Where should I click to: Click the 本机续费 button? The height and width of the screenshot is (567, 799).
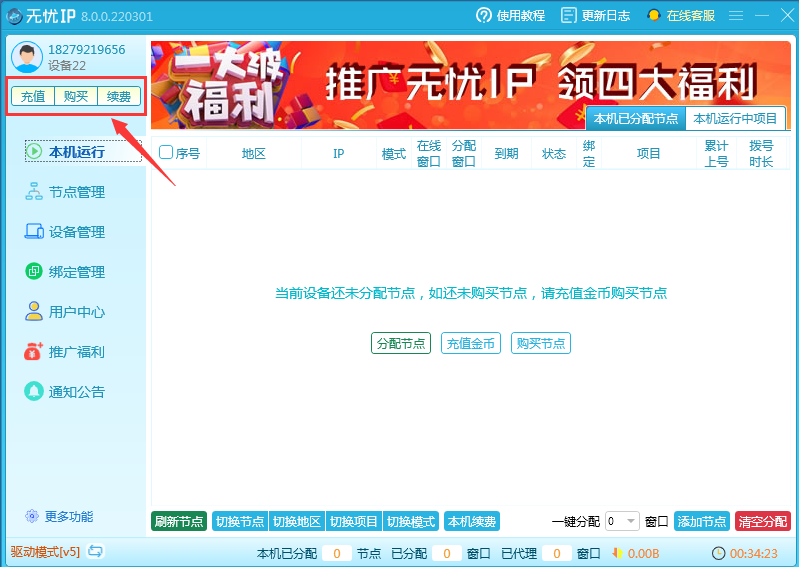472,521
